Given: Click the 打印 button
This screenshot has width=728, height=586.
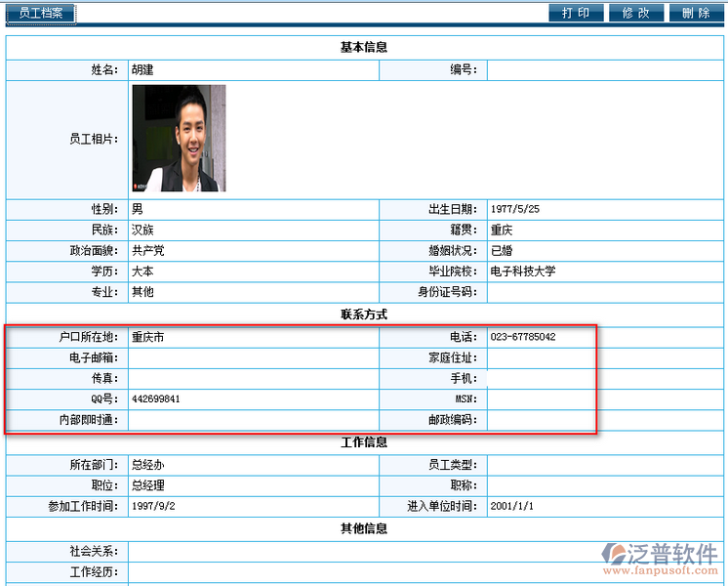Looking at the screenshot, I should [576, 13].
